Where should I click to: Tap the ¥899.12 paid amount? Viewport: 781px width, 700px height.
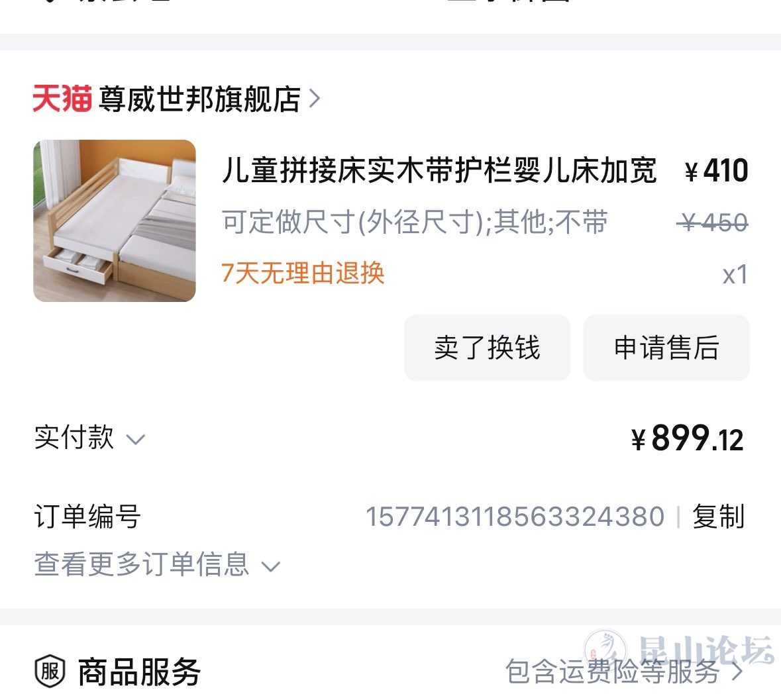point(688,438)
